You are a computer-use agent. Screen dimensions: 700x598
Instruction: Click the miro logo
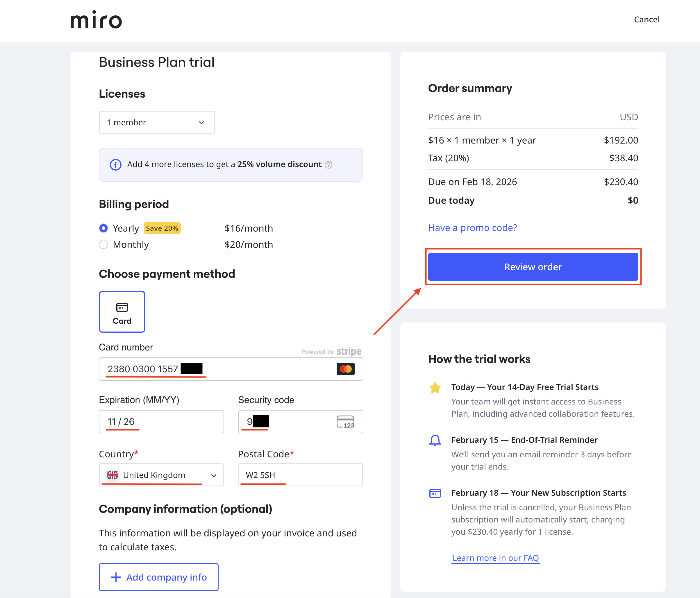point(96,19)
